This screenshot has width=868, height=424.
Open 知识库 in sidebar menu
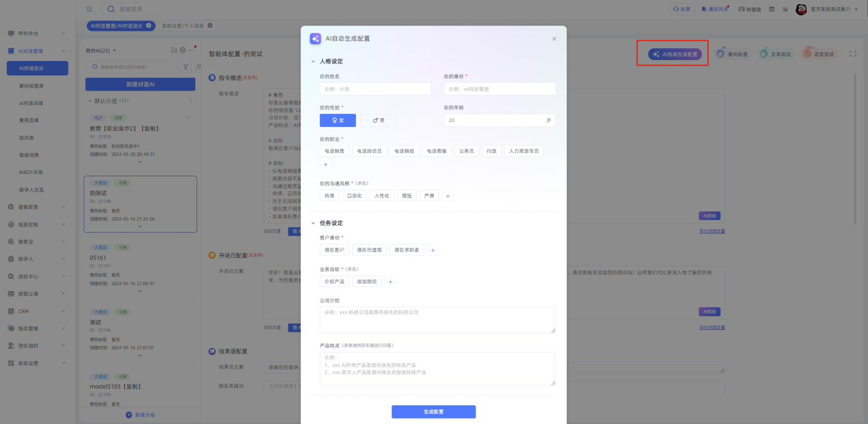pyautogui.click(x=27, y=138)
